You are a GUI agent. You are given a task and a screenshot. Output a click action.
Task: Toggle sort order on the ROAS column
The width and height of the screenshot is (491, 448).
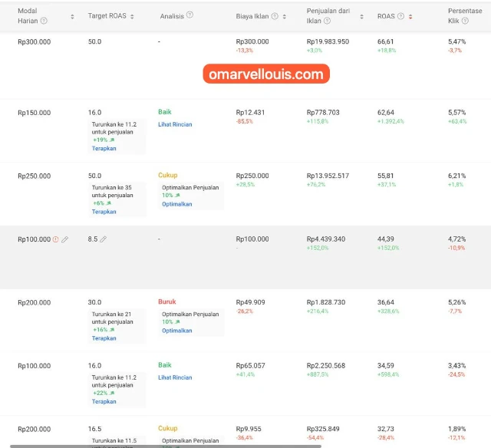coord(410,16)
